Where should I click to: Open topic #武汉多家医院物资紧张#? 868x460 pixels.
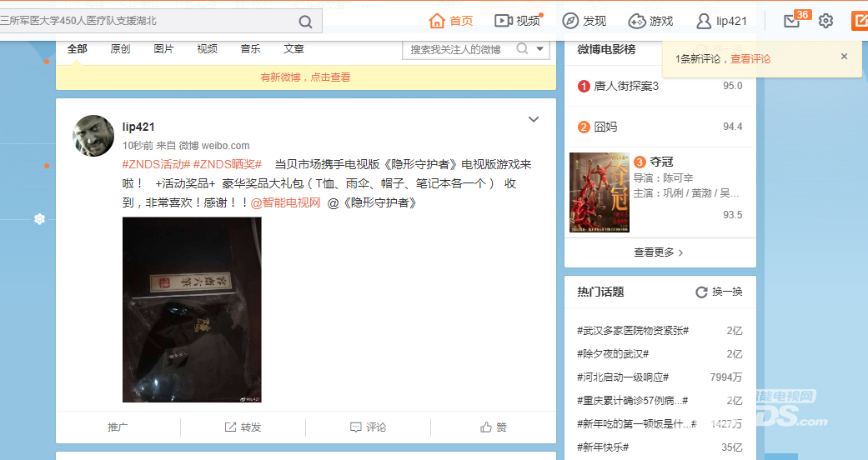[x=633, y=331]
